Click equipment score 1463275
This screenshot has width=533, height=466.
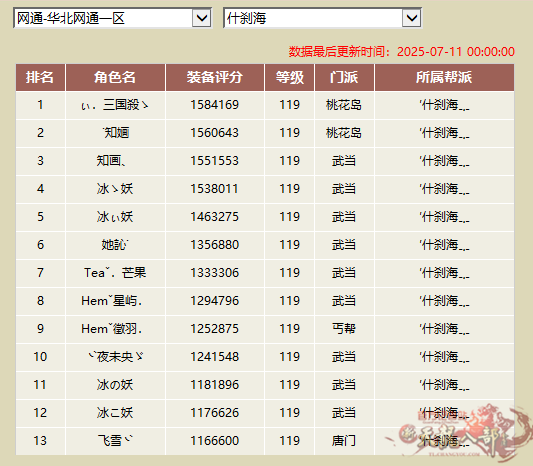[x=214, y=217]
